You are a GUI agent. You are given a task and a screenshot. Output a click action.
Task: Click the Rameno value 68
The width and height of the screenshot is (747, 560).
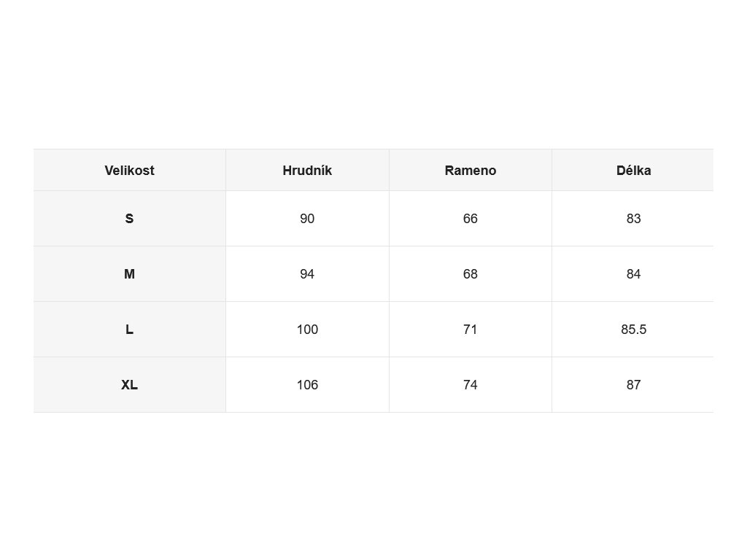(471, 274)
